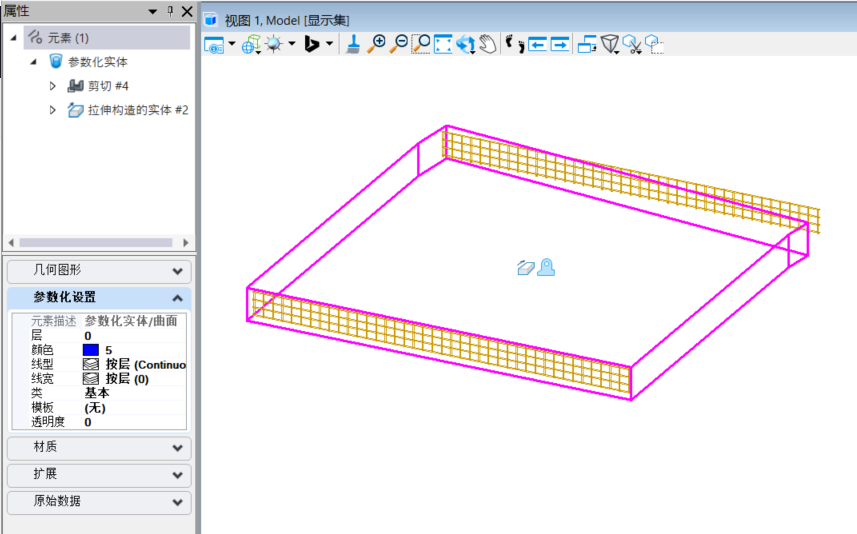This screenshot has width=857, height=534.
Task: Pin the 属性 panel with auto-hide
Action: [x=170, y=11]
